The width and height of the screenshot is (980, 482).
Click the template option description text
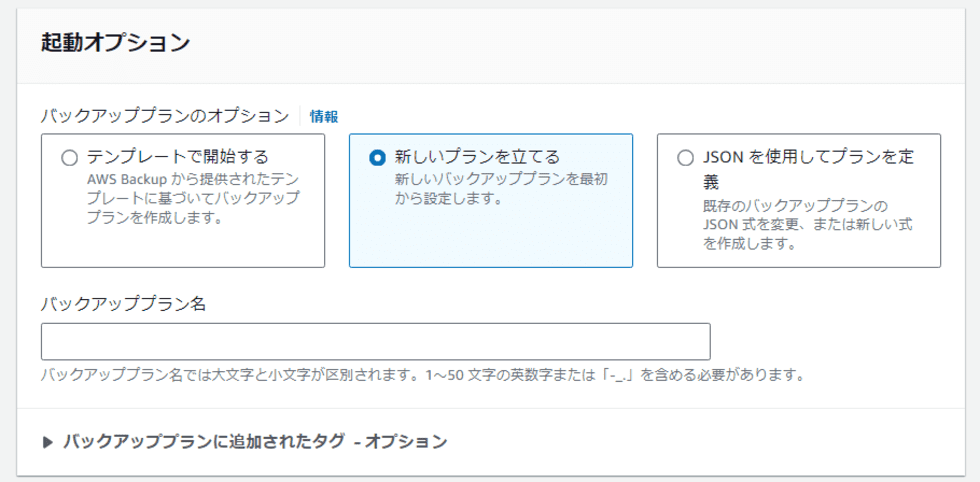pyautogui.click(x=192, y=197)
